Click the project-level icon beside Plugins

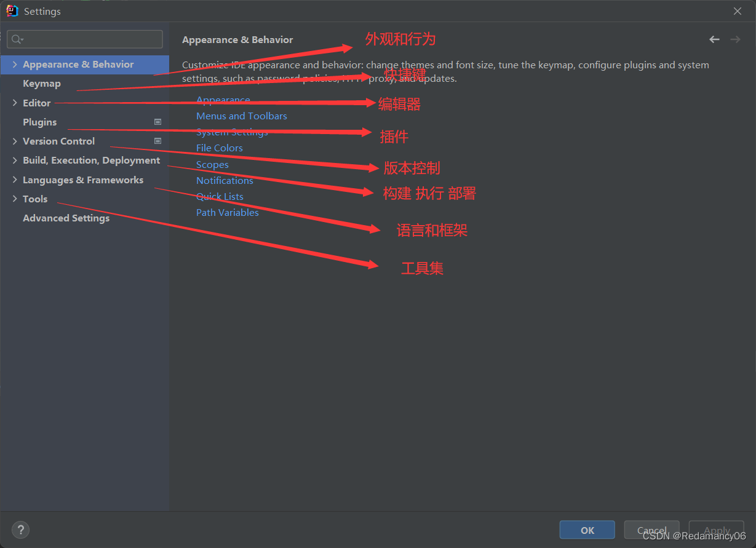click(157, 122)
